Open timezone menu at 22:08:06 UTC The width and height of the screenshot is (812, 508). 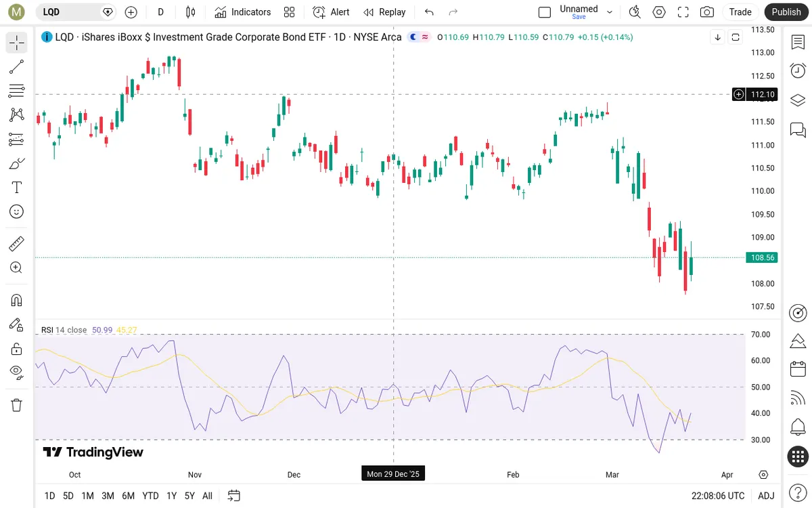[718, 496]
